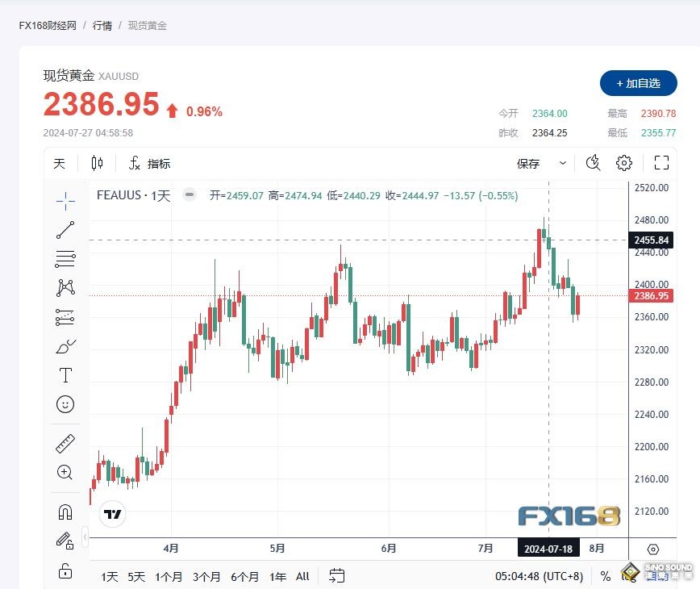Select the 6个月 time range

click(244, 577)
